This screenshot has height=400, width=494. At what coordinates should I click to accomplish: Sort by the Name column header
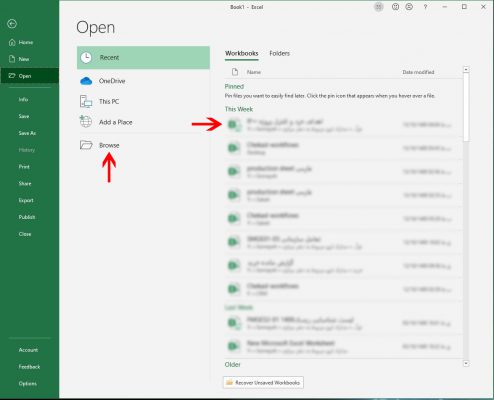[x=254, y=72]
